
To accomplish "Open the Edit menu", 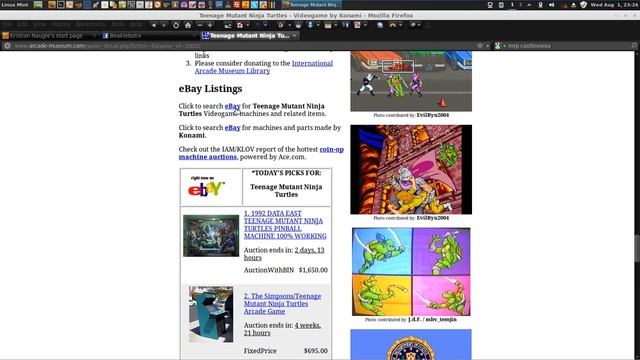I will 22,25.
